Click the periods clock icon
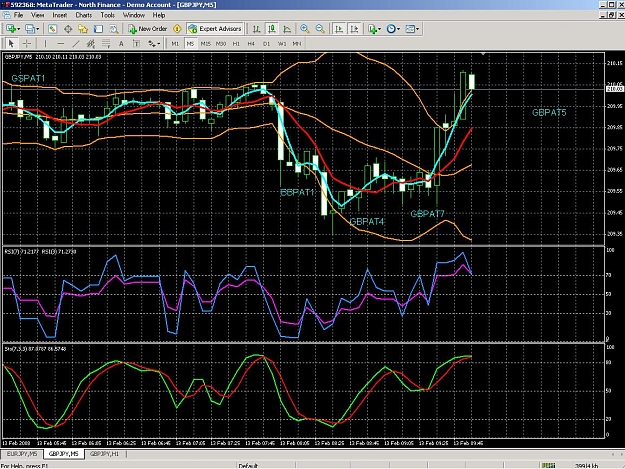The height and width of the screenshot is (469, 625). coord(391,29)
